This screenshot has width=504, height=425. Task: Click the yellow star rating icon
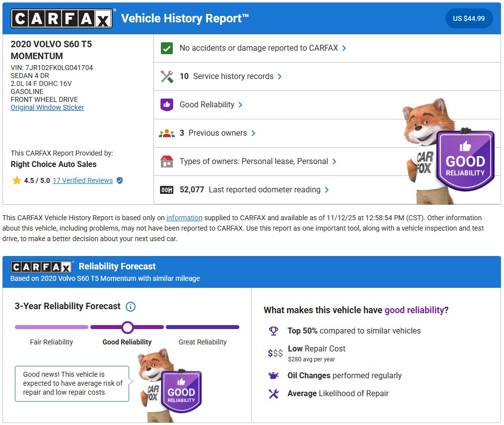(x=16, y=180)
